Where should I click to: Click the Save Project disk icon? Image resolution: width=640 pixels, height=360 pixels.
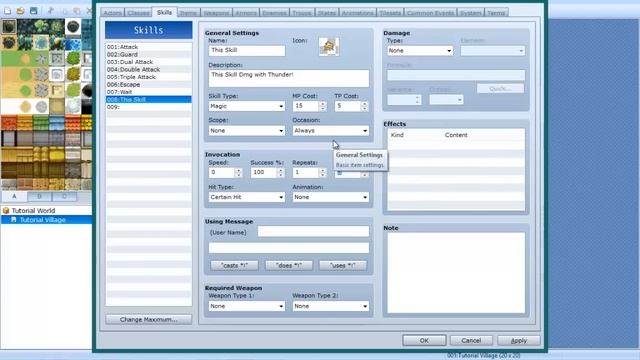(x=34, y=11)
